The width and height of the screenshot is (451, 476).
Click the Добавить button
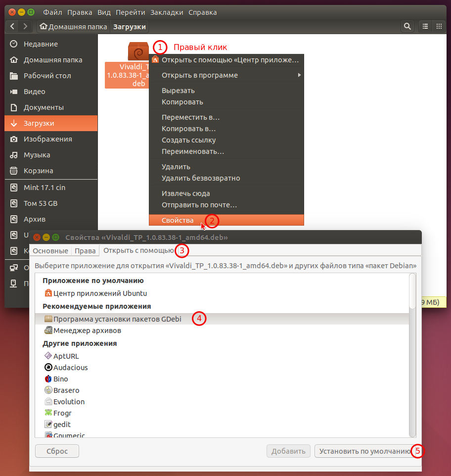[288, 451]
